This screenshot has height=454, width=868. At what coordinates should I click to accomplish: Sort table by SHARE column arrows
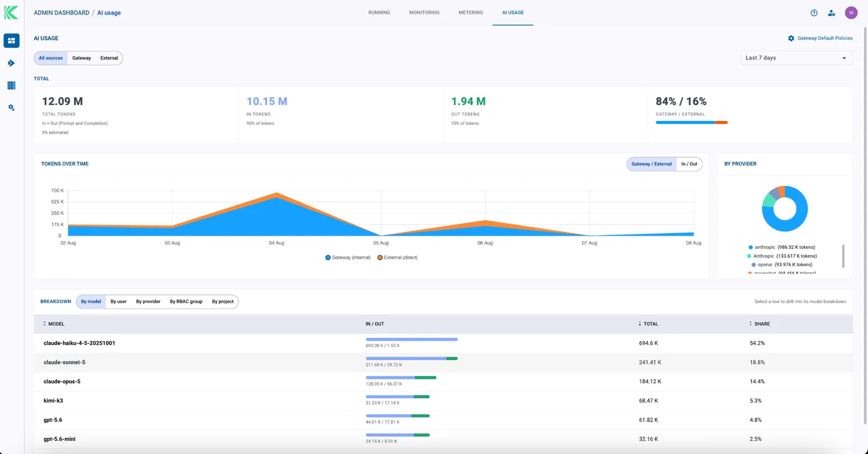[x=751, y=324]
